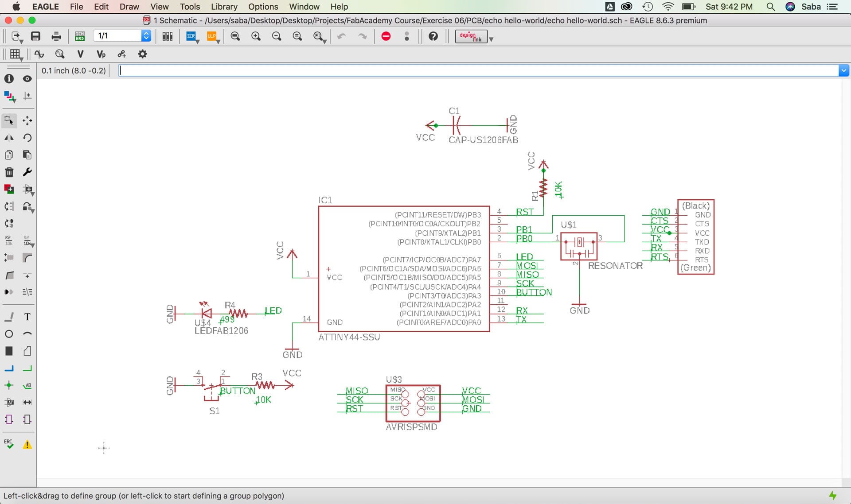Open the library manager books icon

pyautogui.click(x=168, y=36)
